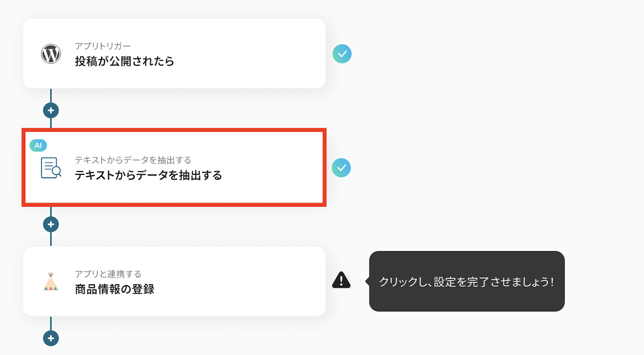Image resolution: width=644 pixels, height=355 pixels.
Task: Click the plus button below the AI extraction step
Action: click(51, 224)
